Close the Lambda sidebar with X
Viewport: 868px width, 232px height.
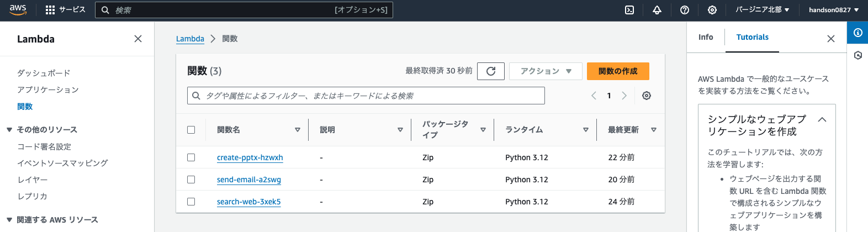(x=138, y=39)
